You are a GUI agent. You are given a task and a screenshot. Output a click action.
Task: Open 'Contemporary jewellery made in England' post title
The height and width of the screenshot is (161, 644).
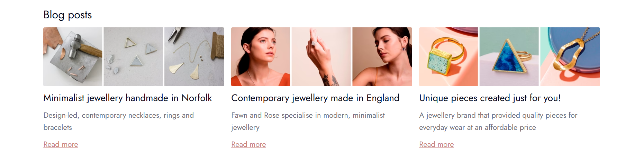pyautogui.click(x=315, y=98)
